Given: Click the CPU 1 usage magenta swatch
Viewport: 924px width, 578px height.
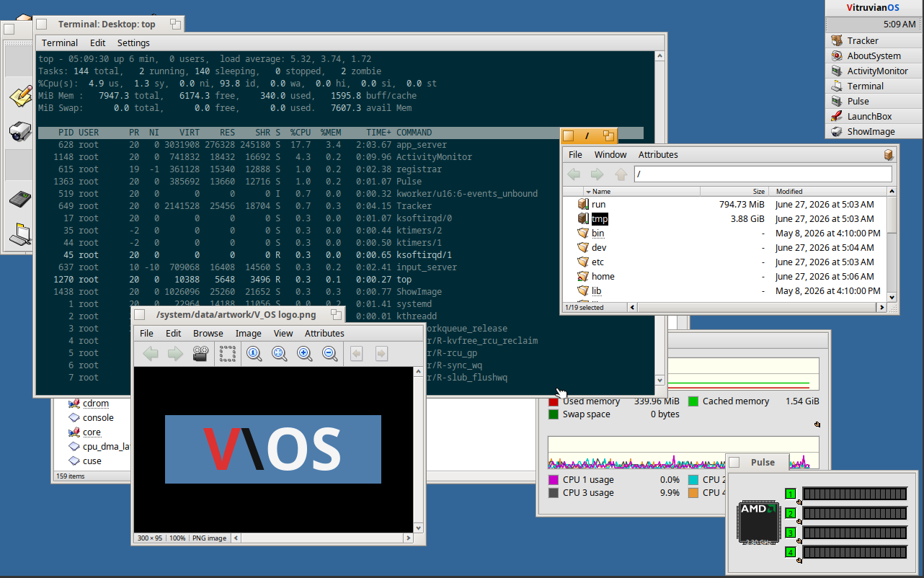Looking at the screenshot, I should [554, 480].
